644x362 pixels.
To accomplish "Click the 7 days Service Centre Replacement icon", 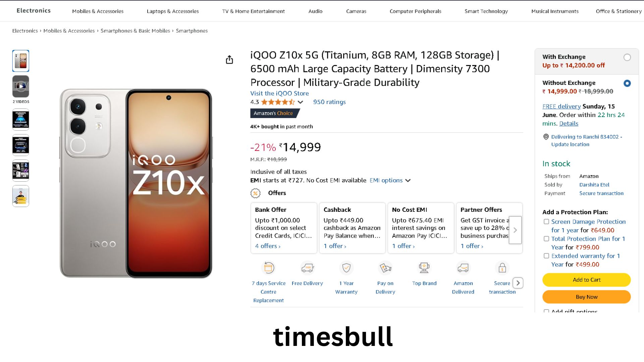I will (x=269, y=268).
